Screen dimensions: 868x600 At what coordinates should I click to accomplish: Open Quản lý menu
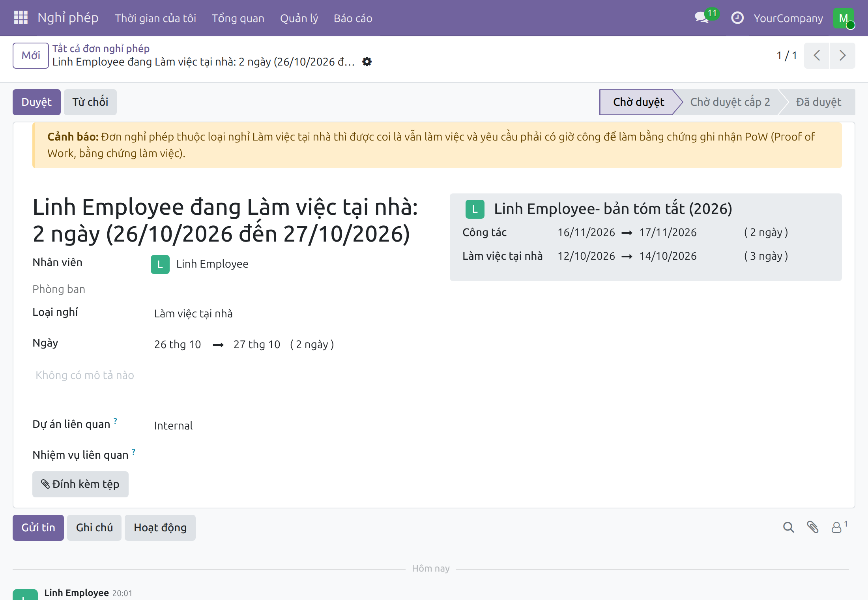coord(299,18)
